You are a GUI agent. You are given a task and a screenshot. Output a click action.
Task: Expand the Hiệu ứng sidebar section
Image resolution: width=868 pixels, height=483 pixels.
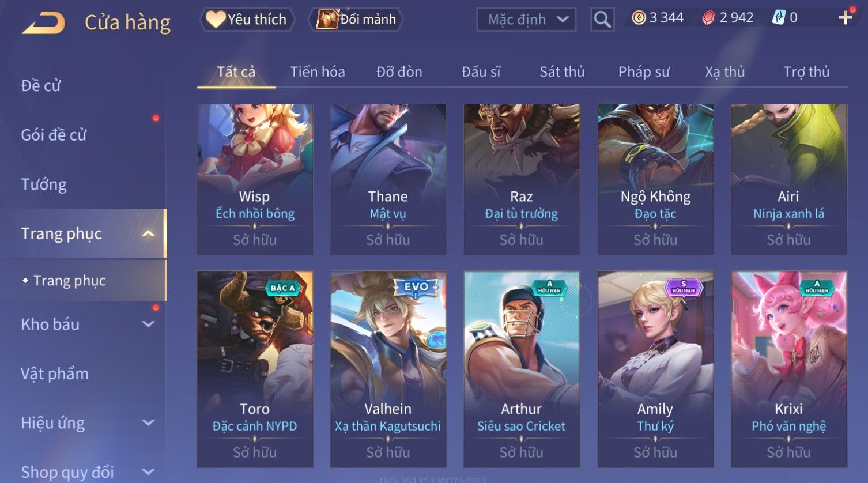click(148, 423)
